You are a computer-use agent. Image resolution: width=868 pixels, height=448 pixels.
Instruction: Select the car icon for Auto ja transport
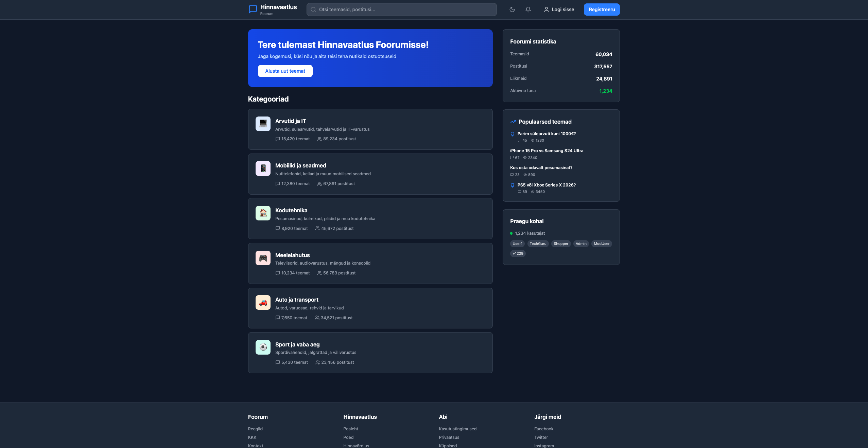click(263, 302)
